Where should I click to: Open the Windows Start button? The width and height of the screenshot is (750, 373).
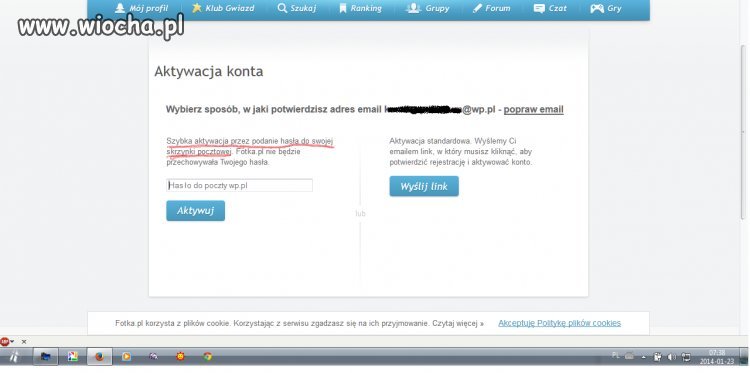tap(14, 356)
